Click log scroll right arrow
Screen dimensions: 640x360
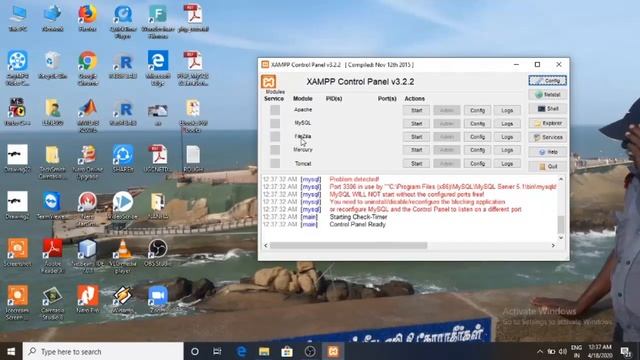553,245
